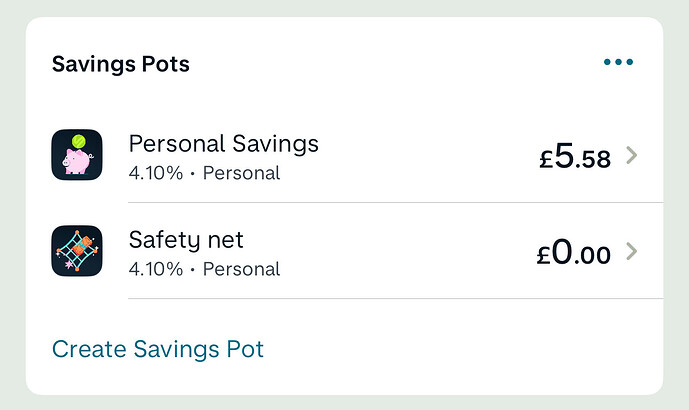Tap the word Create in the link
Screen dimensions: 689x410
(x=89, y=349)
